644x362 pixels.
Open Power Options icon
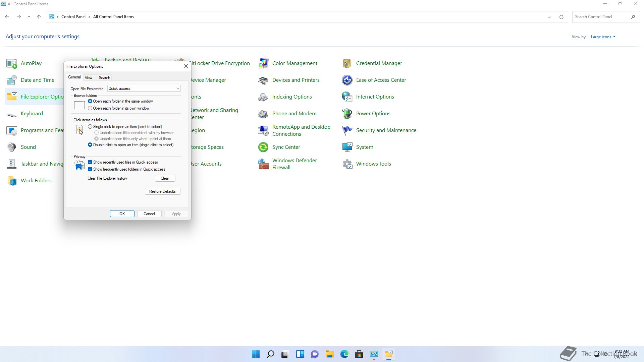pyautogui.click(x=347, y=114)
